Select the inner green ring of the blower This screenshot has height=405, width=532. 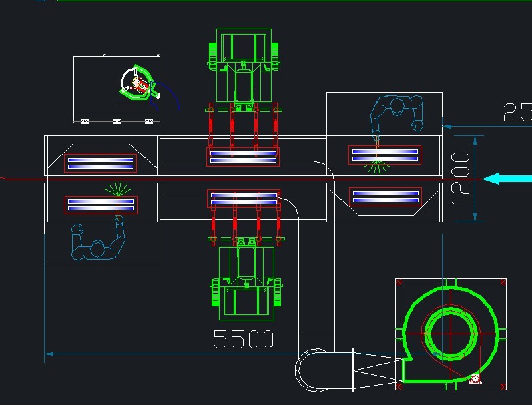coord(451,333)
